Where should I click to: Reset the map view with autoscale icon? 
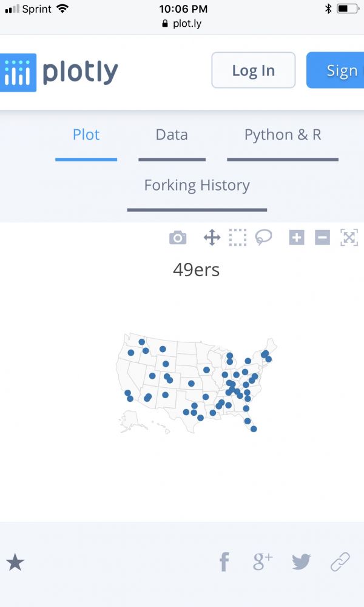(x=349, y=237)
